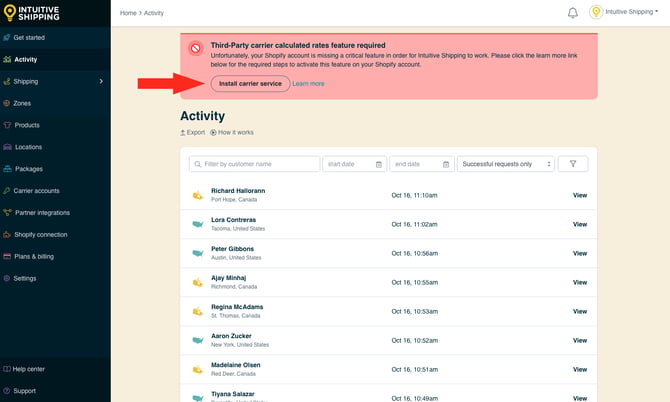
Task: Click the Carrier accounts key icon
Action: [6, 191]
